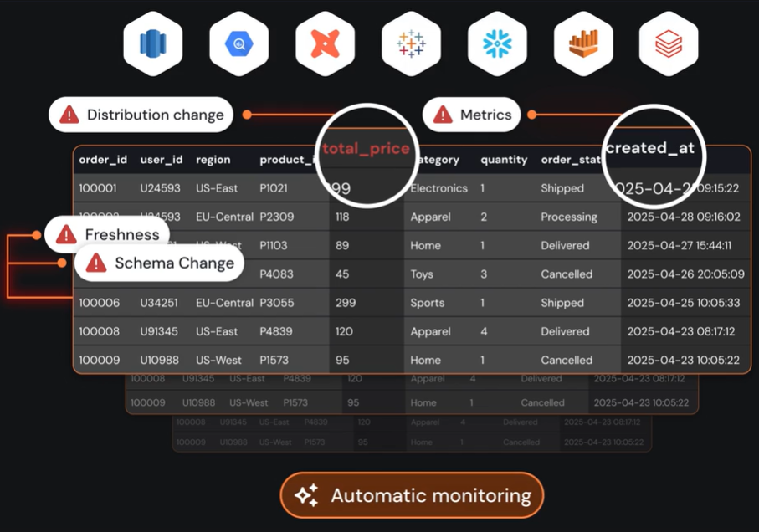Image resolution: width=759 pixels, height=532 pixels.
Task: Click product id P1103 cell
Action: point(274,245)
